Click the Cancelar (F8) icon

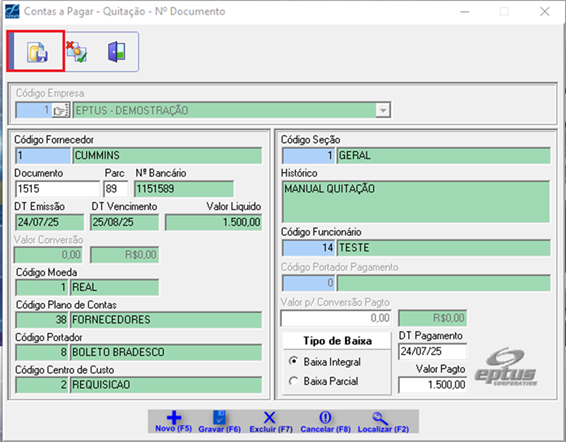pos(325,417)
